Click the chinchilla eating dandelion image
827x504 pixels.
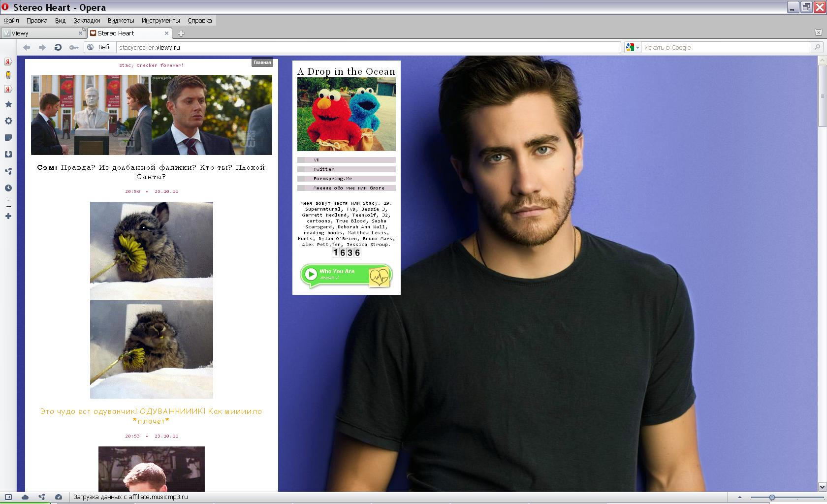click(152, 349)
